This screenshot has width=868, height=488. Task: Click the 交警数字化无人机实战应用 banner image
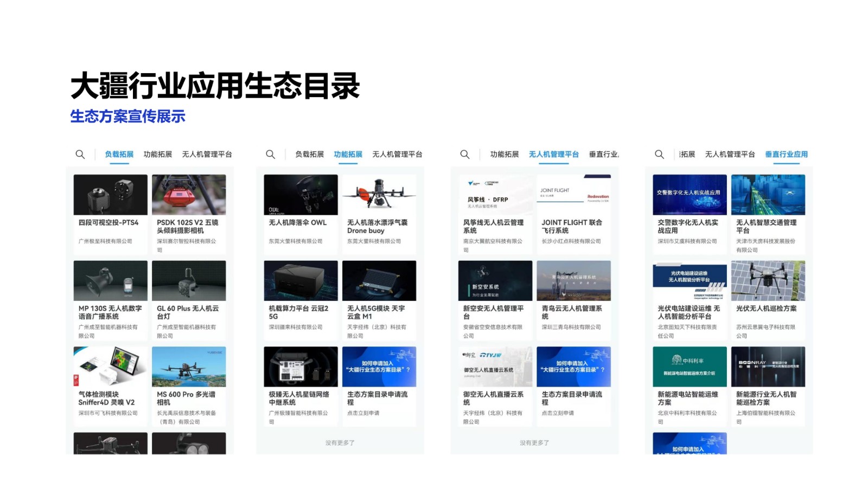tap(690, 195)
